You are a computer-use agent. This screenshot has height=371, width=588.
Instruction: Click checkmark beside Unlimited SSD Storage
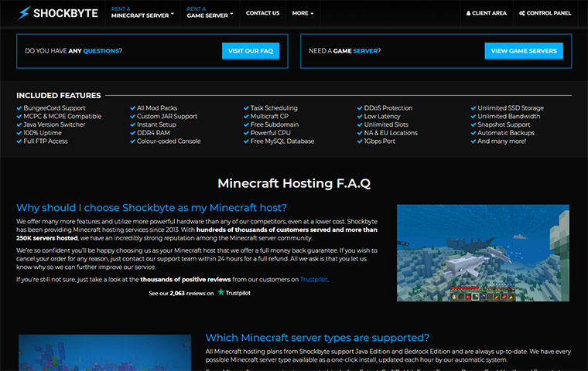point(473,108)
